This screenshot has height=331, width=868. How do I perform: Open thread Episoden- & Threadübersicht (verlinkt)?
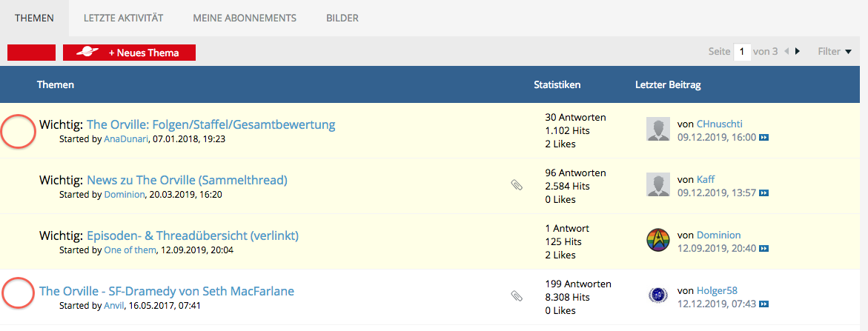(x=192, y=235)
